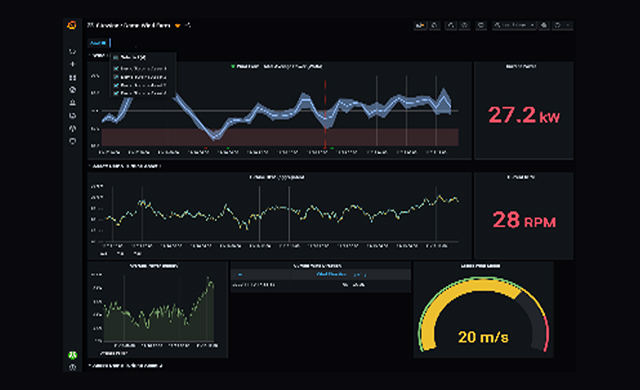Uncheck the second asset option in dropdown
The width and height of the screenshot is (640, 390).
(x=116, y=77)
